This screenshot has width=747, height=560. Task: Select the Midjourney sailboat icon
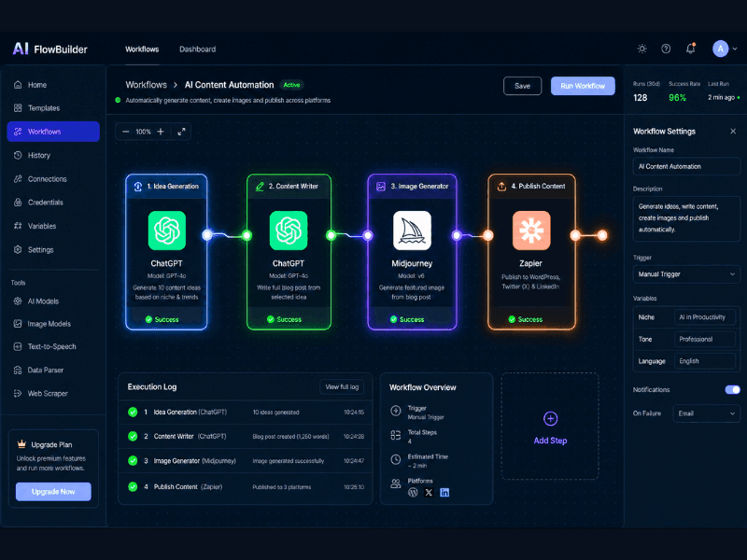pyautogui.click(x=412, y=231)
